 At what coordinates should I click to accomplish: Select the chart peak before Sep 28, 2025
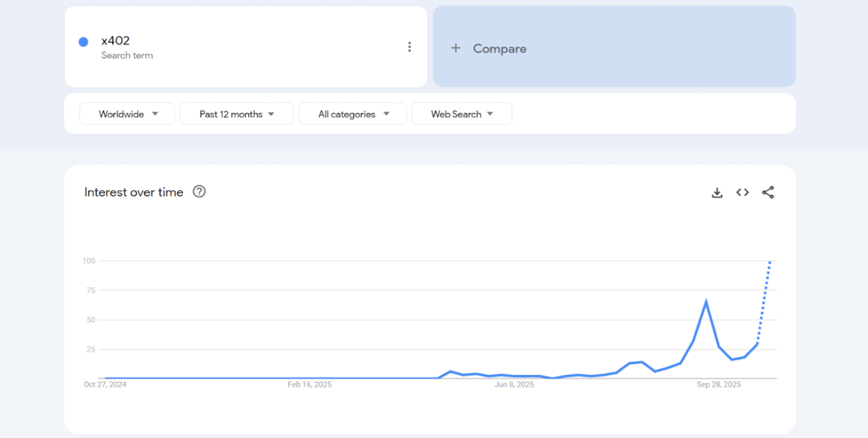click(x=705, y=302)
